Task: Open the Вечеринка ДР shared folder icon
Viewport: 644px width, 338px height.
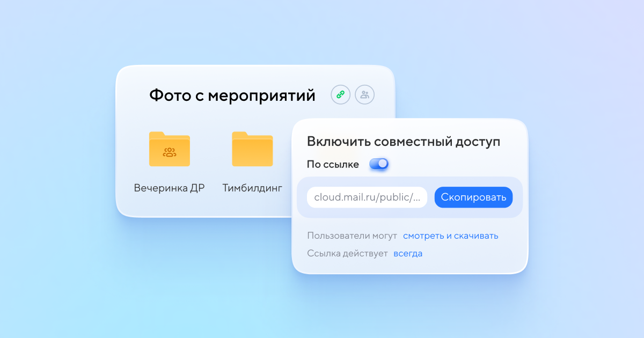Action: pyautogui.click(x=169, y=150)
